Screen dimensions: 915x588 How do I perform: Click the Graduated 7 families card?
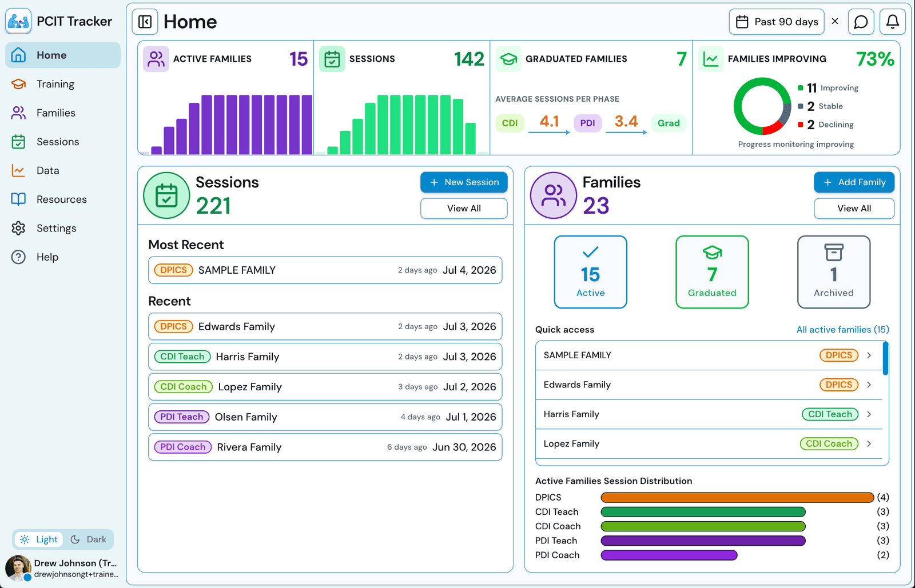pos(712,272)
